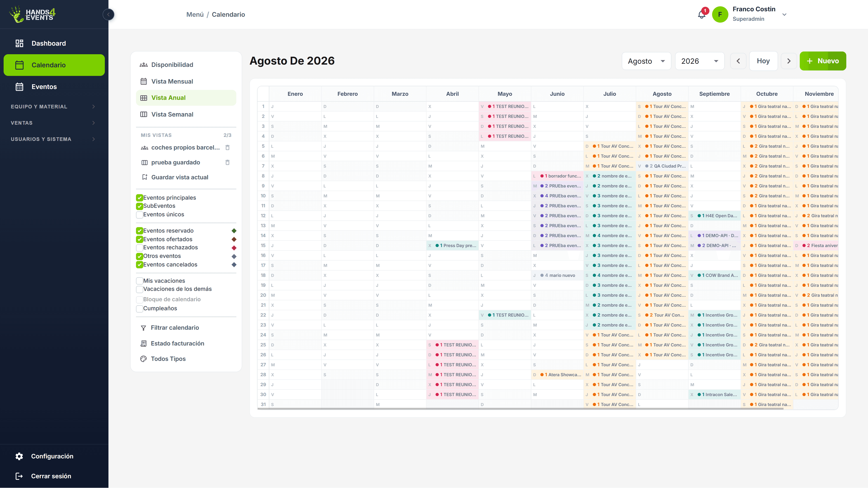Disable the Eventos principales checkbox

point(139,198)
